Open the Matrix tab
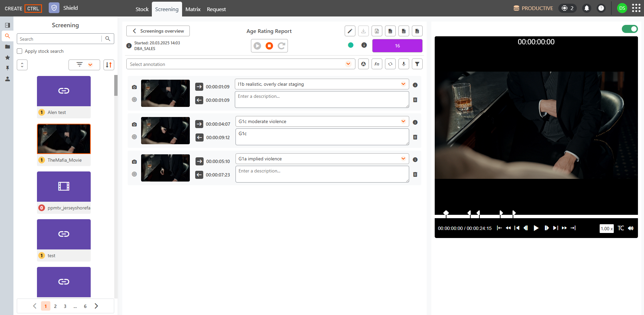 [193, 9]
